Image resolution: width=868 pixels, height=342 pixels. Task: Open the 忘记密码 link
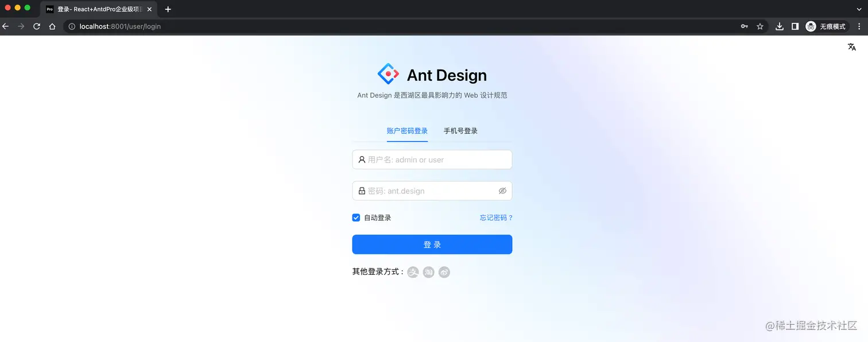pyautogui.click(x=497, y=218)
